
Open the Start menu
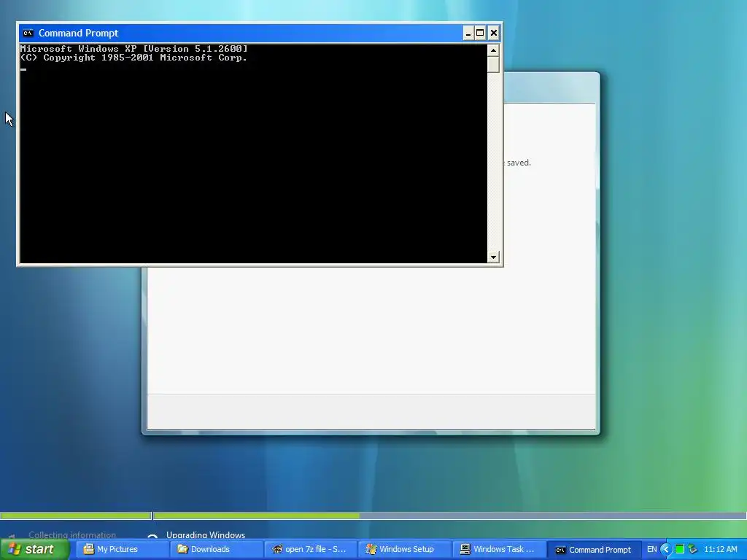pyautogui.click(x=34, y=549)
